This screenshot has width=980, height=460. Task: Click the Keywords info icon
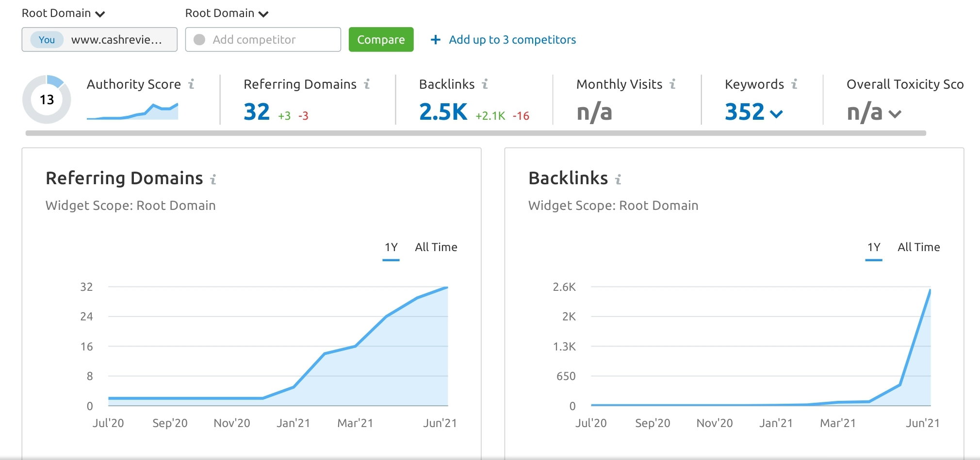tap(794, 84)
